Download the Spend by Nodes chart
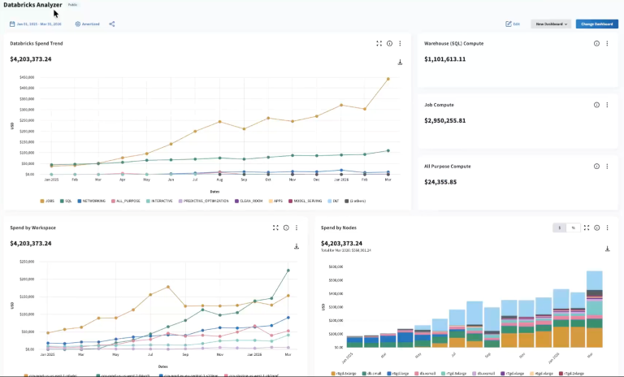 607,249
